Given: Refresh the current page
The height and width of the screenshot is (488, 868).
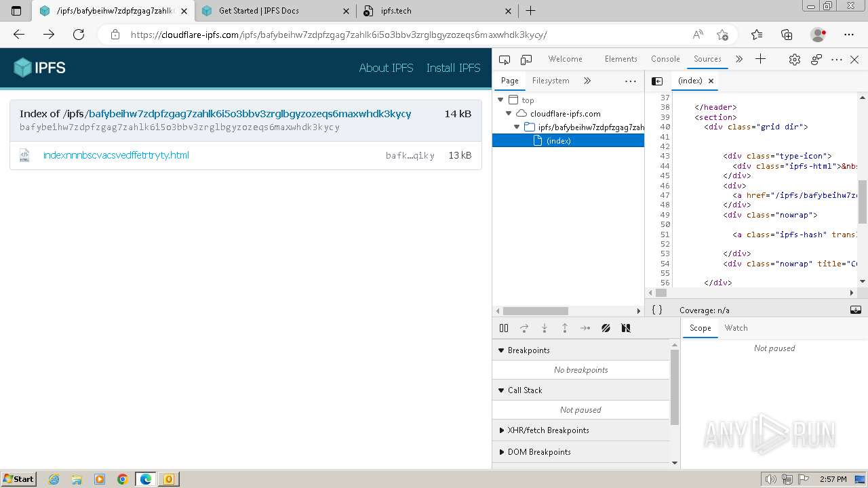Looking at the screenshot, I should [79, 35].
